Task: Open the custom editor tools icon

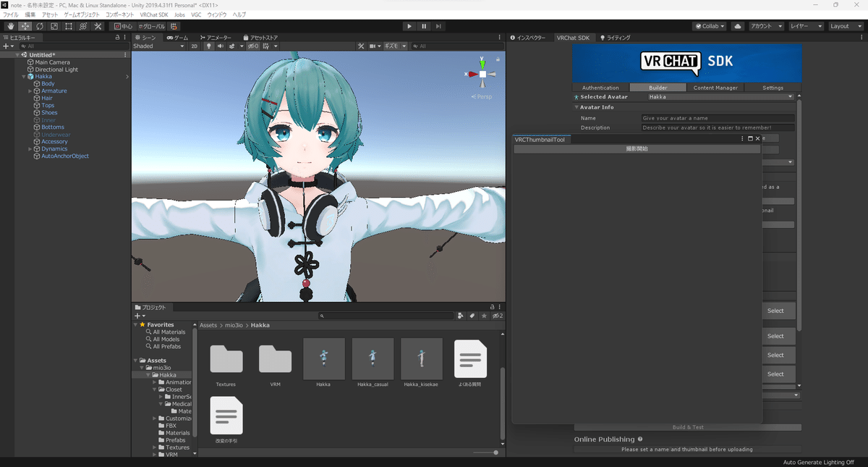Action: (x=98, y=26)
